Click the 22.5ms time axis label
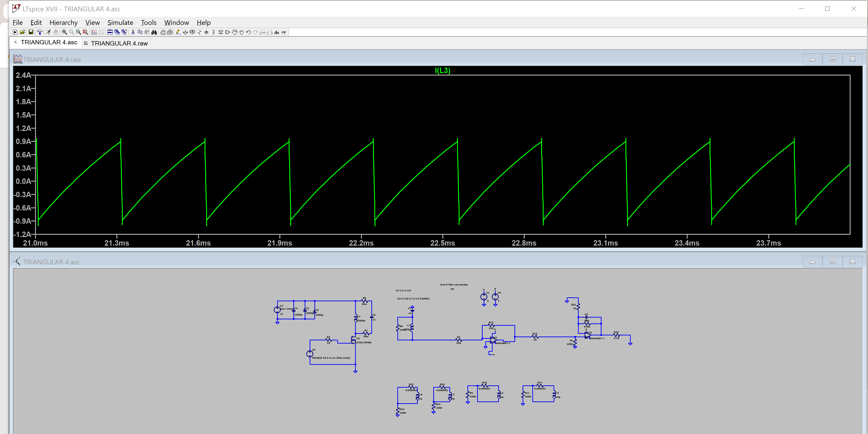This screenshot has width=868, height=434. click(442, 243)
